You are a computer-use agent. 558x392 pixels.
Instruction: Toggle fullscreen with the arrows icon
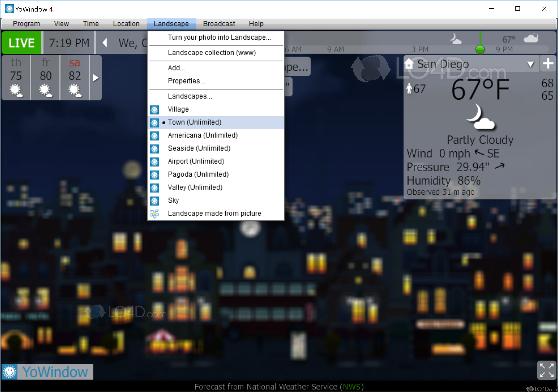[546, 370]
